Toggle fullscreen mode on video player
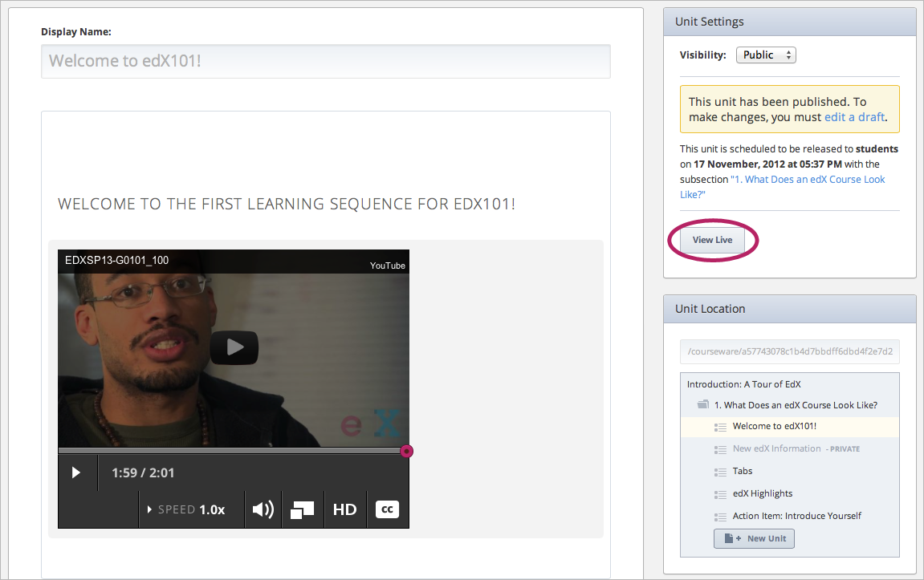The width and height of the screenshot is (924, 580). pos(303,509)
